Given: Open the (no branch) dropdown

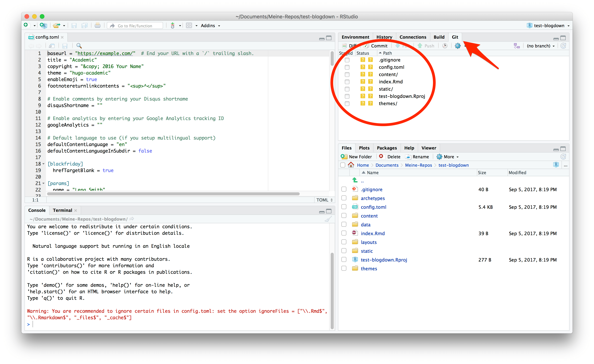Looking at the screenshot, I should point(540,46).
